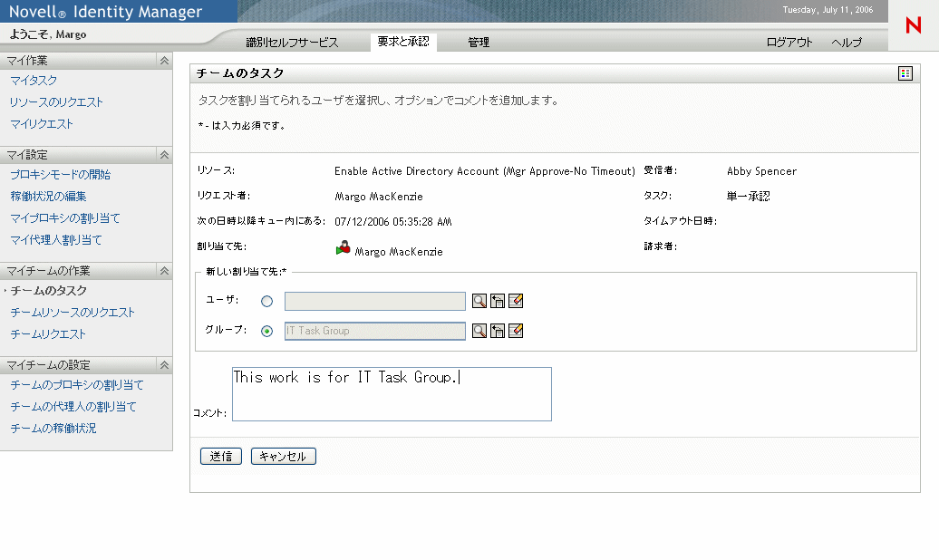Open the 識別セルフサービス tab
Viewport: 939px width, 560px height.
(292, 42)
